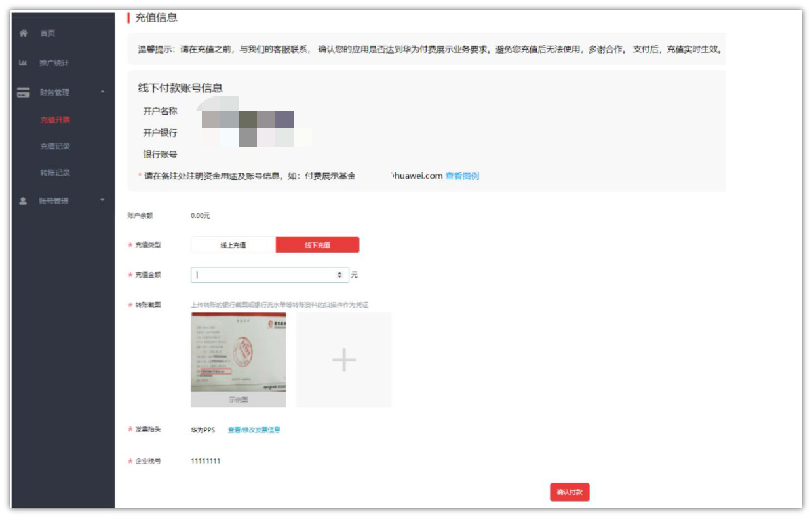The height and width of the screenshot is (518, 812).
Task: Click inside the 充值金额 amount input field
Action: pyautogui.click(x=262, y=274)
